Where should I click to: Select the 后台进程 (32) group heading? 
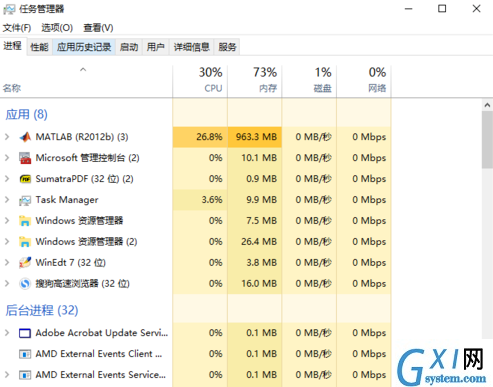(x=42, y=310)
